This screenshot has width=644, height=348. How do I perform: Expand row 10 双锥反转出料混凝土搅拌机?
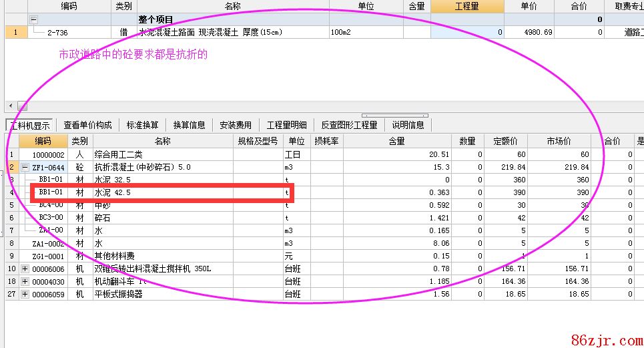pos(25,269)
